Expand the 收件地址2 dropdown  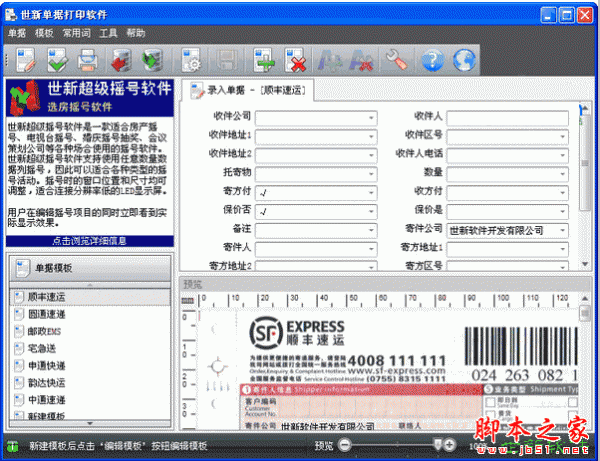[371, 155]
